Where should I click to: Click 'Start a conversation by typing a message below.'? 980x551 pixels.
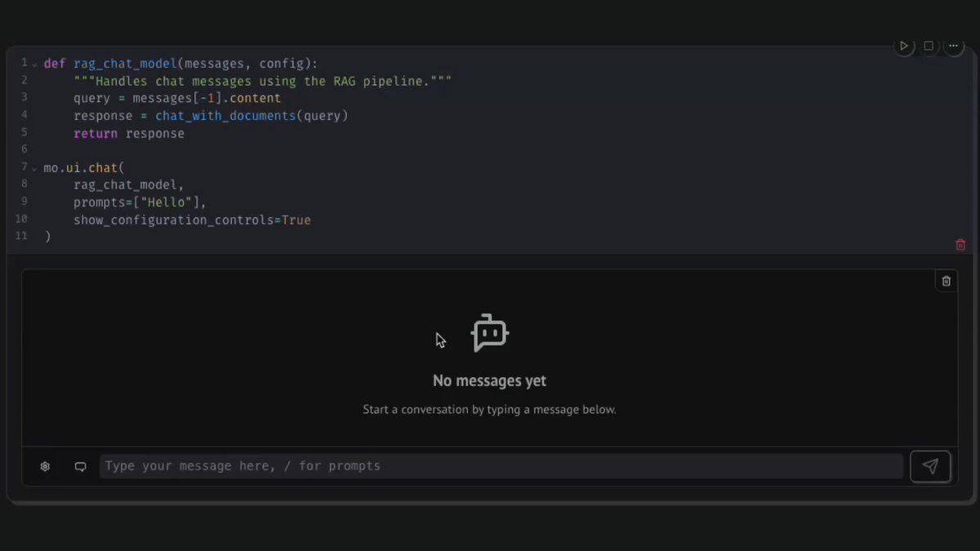490,410
